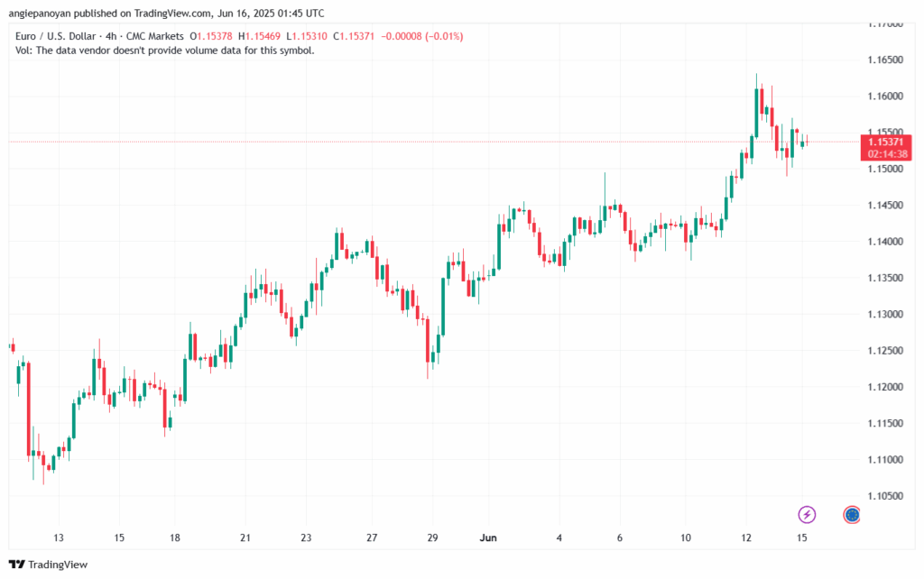The width and height of the screenshot is (924, 579).
Task: Click the date label 23 on time axis
Action: pyautogui.click(x=306, y=538)
